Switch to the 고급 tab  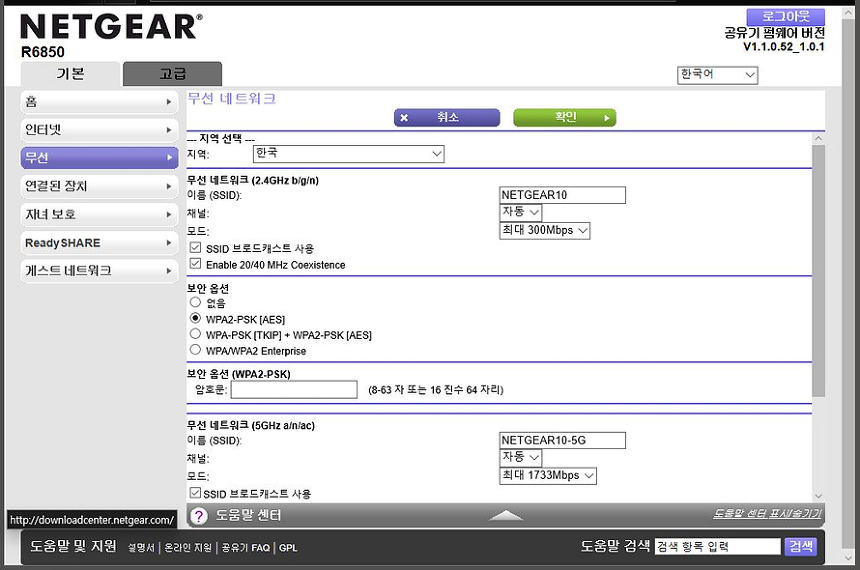(172, 74)
